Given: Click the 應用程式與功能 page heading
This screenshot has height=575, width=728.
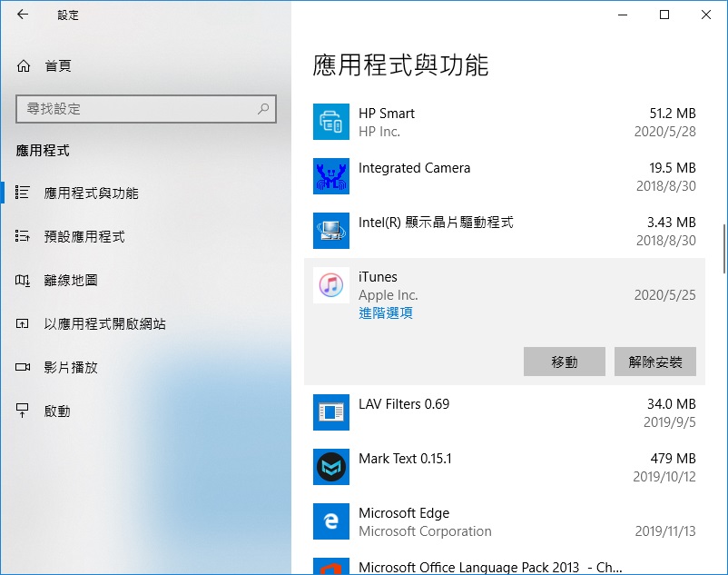Looking at the screenshot, I should click(x=400, y=65).
